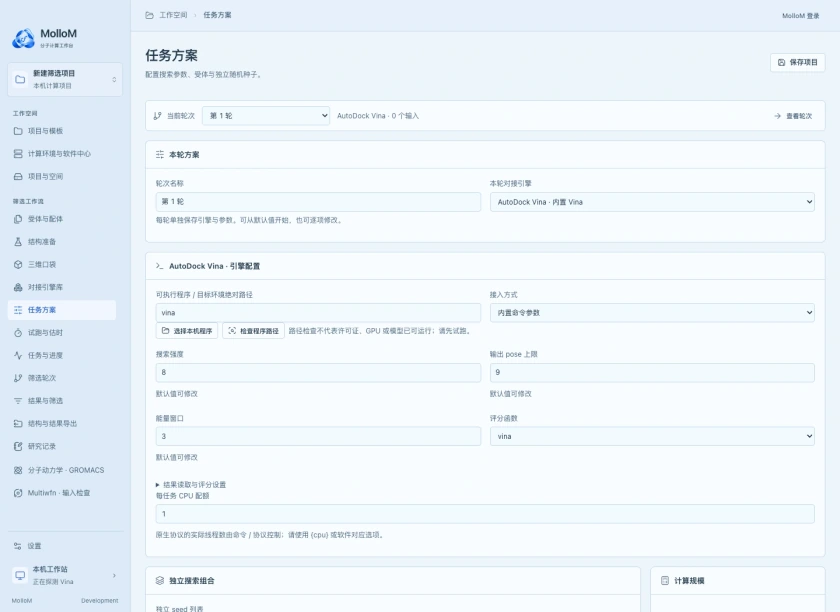Click the 选择本机程序 button
This screenshot has height=612, width=840.
(x=187, y=331)
